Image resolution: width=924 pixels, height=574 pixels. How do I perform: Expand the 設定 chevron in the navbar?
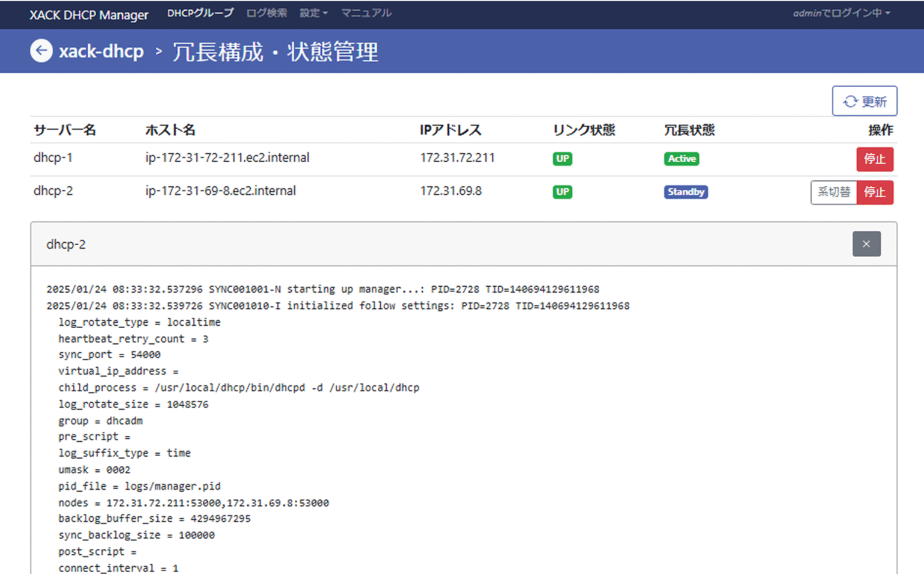pos(326,14)
